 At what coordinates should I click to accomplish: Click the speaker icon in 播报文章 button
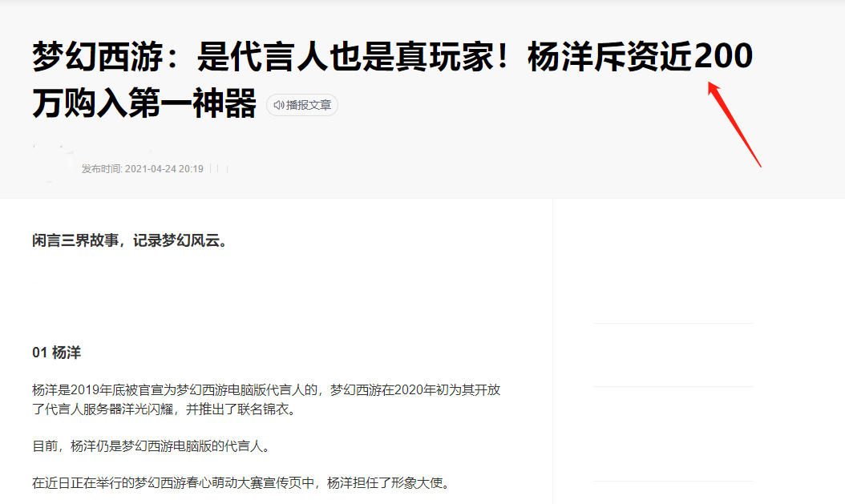(279, 105)
